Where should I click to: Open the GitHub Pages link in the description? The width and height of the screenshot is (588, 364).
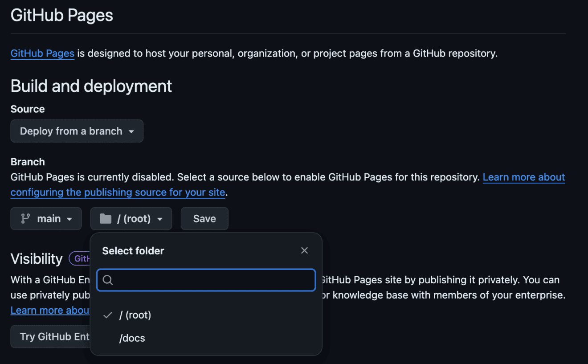42,53
